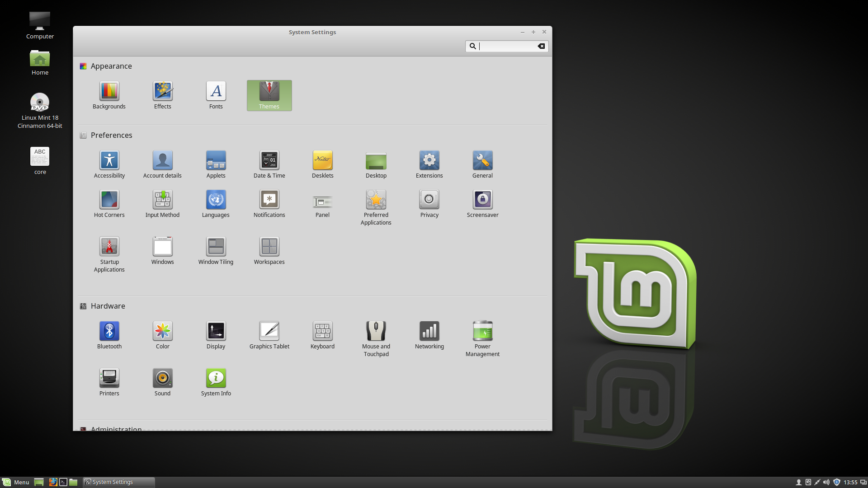Open System Info
This screenshot has height=488, width=868.
pyautogui.click(x=216, y=382)
